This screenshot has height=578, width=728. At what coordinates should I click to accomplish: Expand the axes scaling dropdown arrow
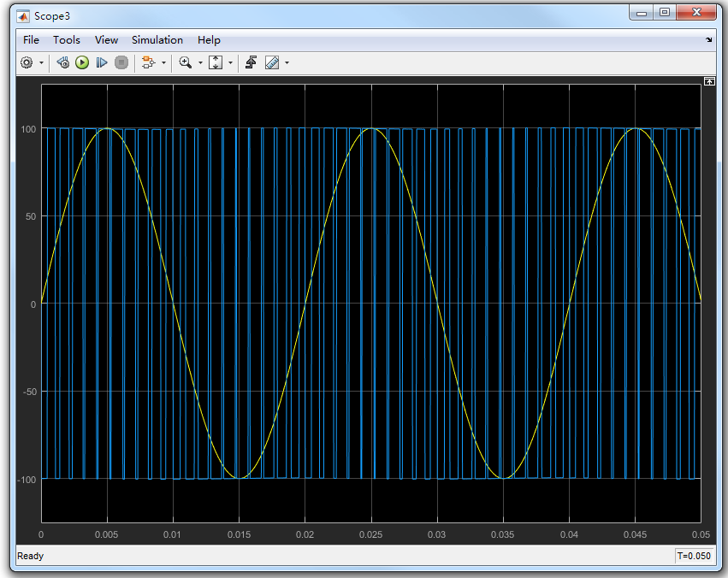[230, 62]
